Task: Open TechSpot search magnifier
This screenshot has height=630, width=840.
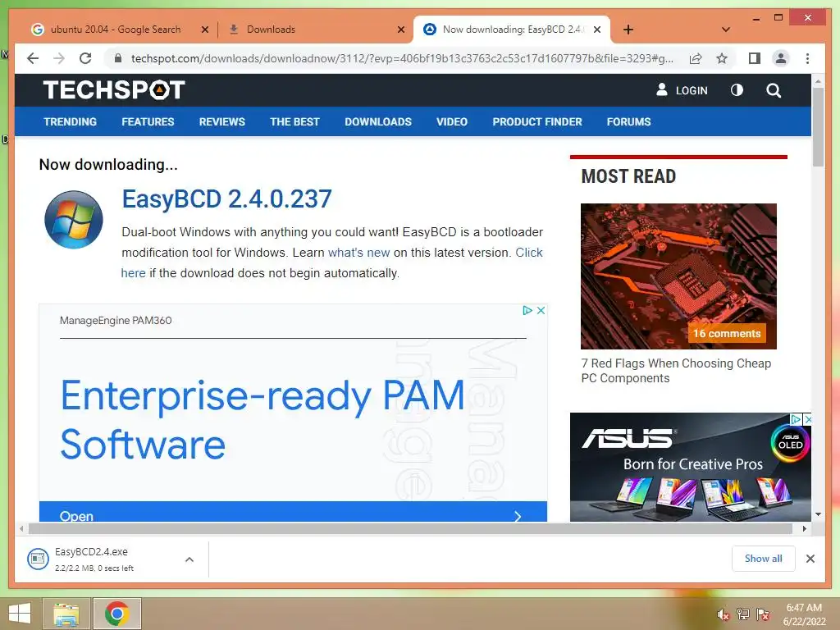Action: tap(773, 90)
